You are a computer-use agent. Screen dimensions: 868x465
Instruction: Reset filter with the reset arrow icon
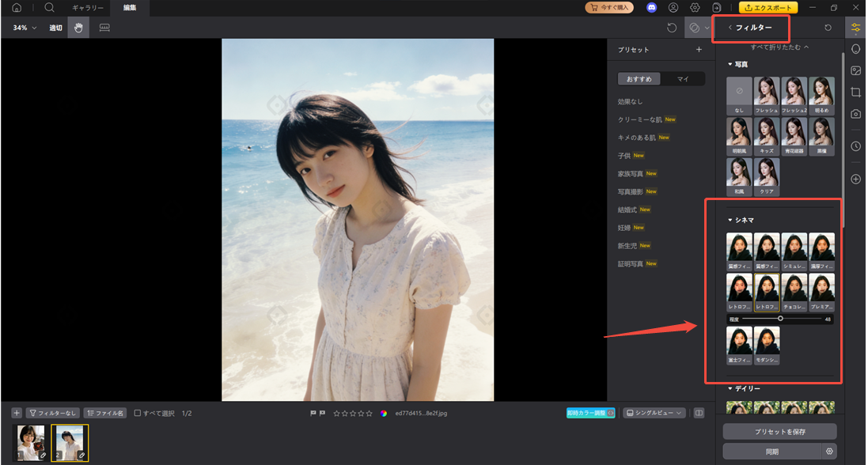828,28
